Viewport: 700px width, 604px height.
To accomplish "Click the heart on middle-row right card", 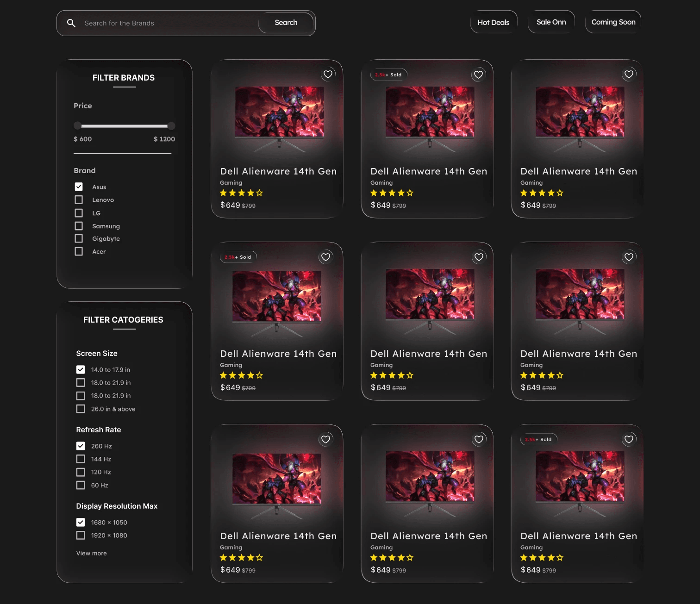I will 629,257.
